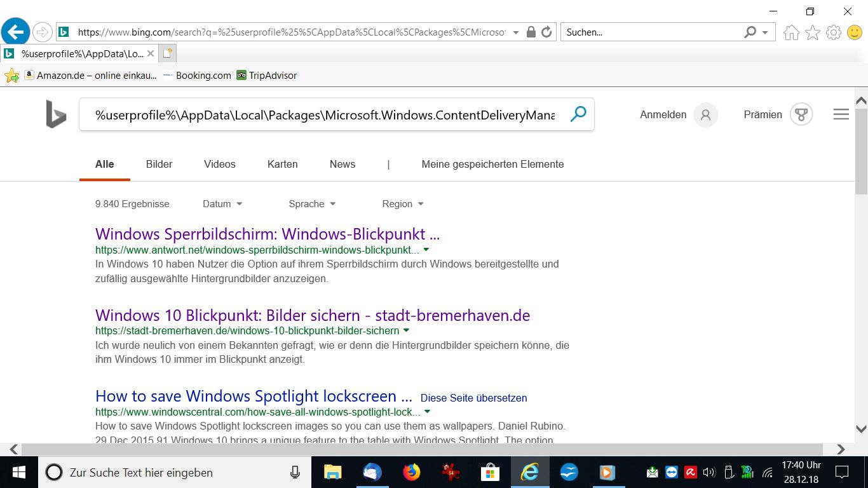
Task: Click the padlock security icon
Action: point(531,32)
